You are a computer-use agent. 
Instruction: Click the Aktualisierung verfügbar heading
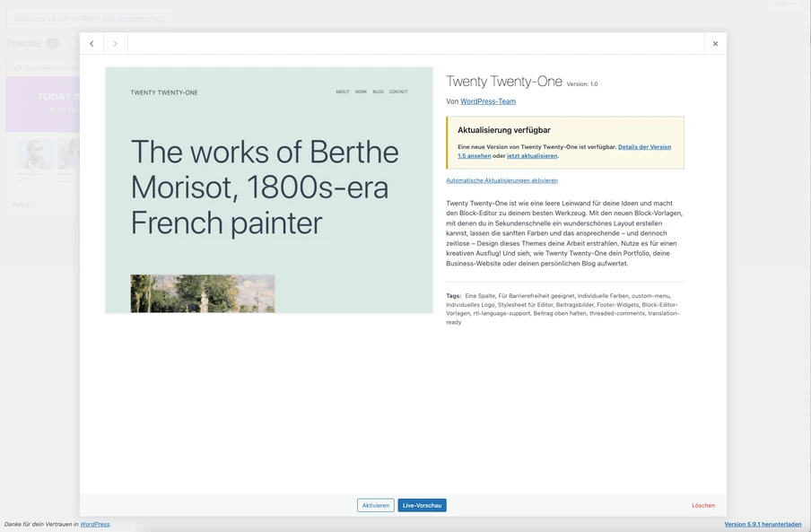pos(504,130)
